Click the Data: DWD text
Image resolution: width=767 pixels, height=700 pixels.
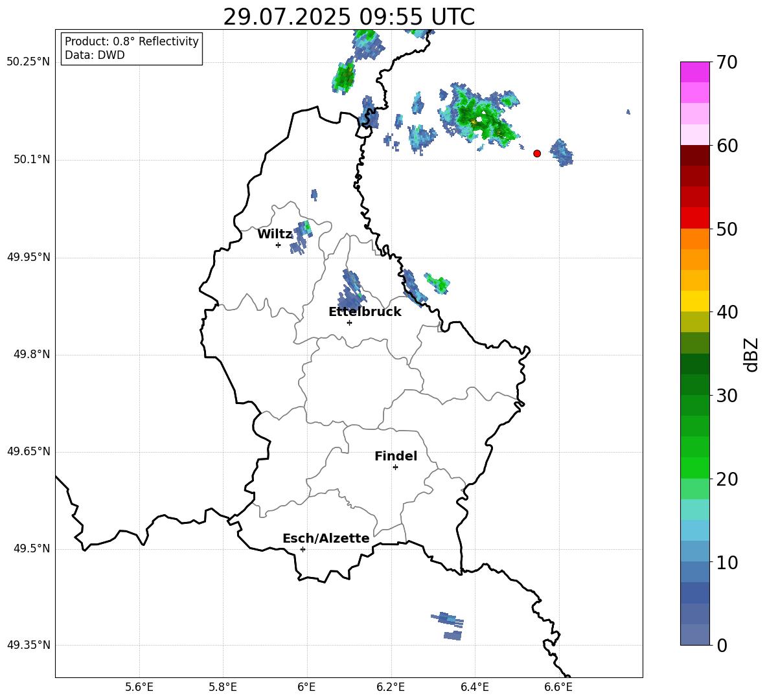[95, 55]
